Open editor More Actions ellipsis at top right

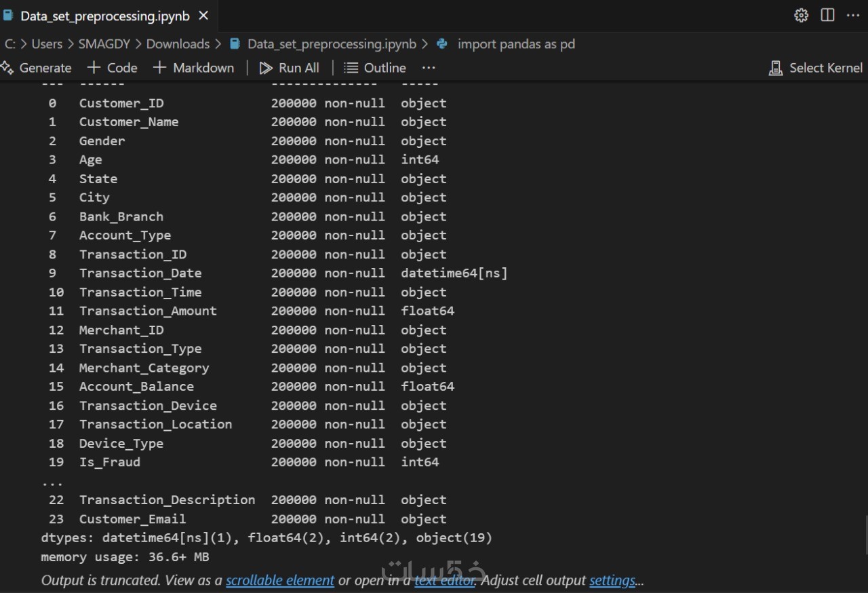click(x=853, y=16)
